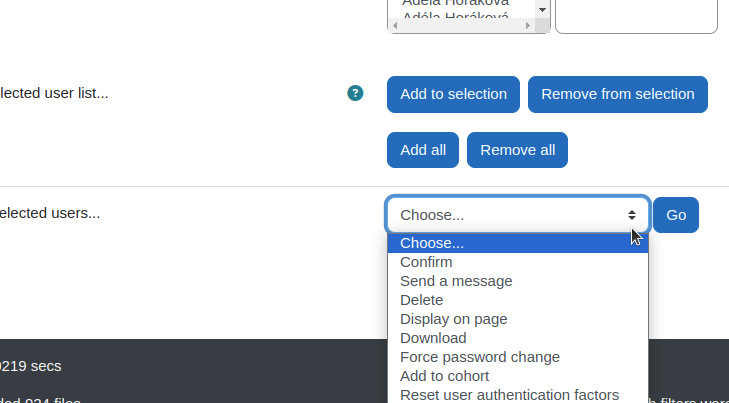This screenshot has width=729, height=403.
Task: Click the Go button
Action: (x=676, y=215)
